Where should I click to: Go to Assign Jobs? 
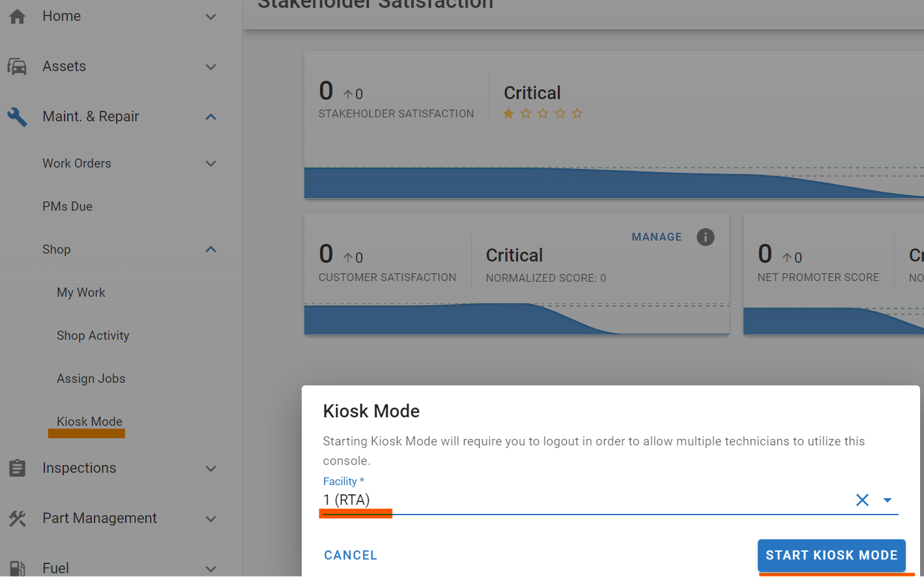[91, 379]
